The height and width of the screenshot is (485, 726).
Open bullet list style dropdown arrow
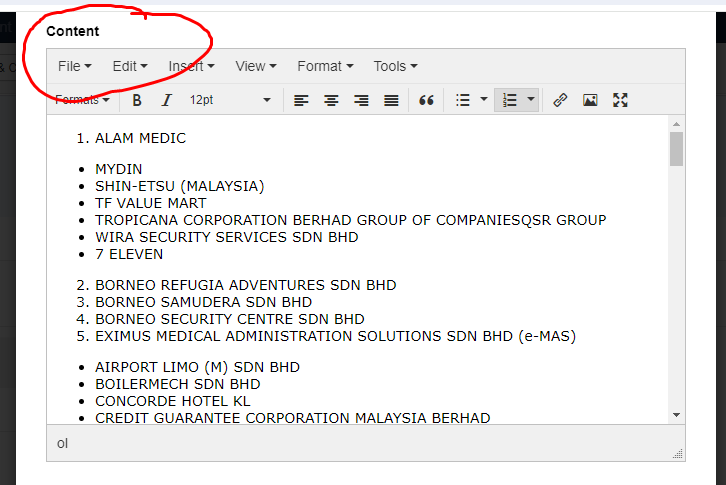pyautogui.click(x=484, y=99)
